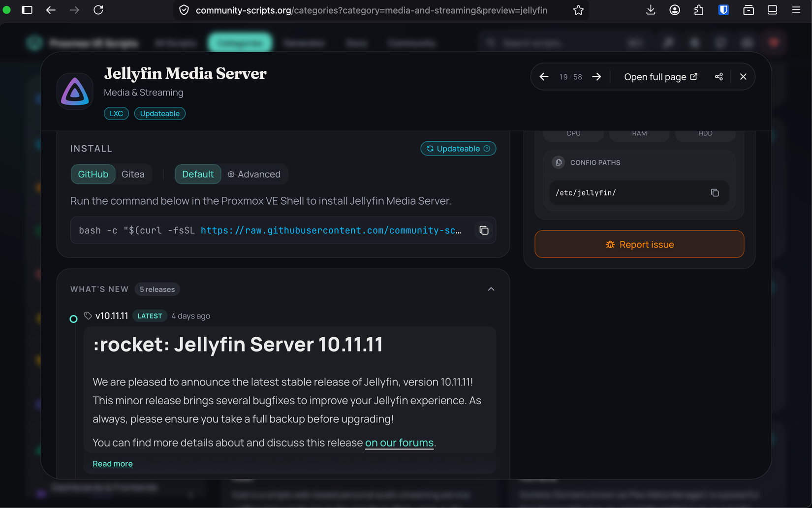The image size is (812, 508).
Task: Click the browser address bar URL
Action: [x=372, y=10]
